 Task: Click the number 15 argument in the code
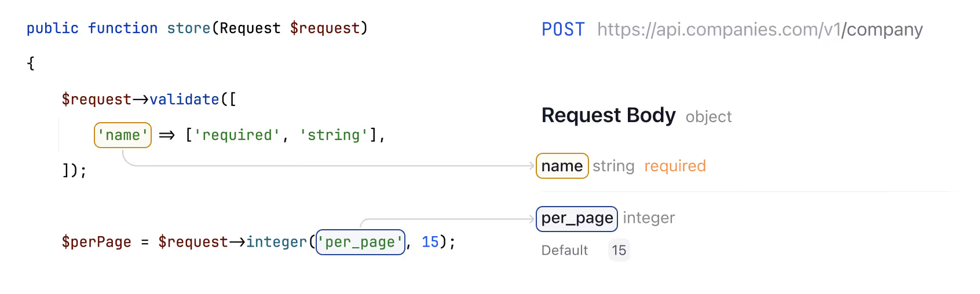tap(430, 242)
